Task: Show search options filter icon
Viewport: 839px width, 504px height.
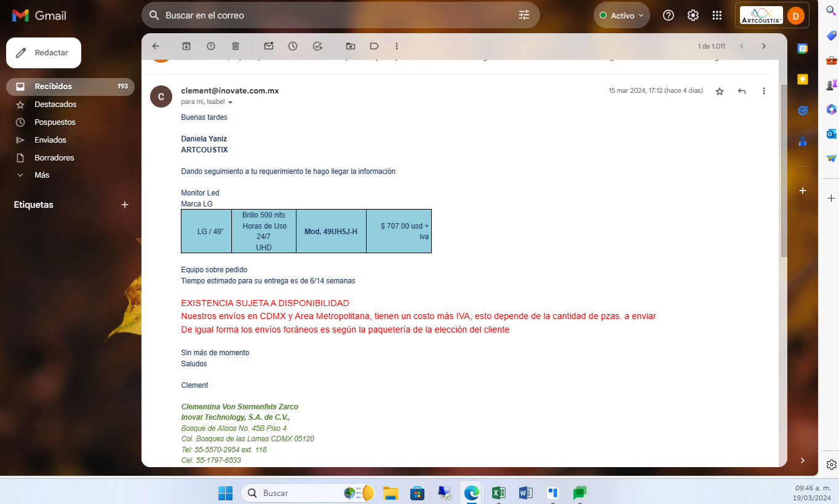Action: click(x=524, y=15)
